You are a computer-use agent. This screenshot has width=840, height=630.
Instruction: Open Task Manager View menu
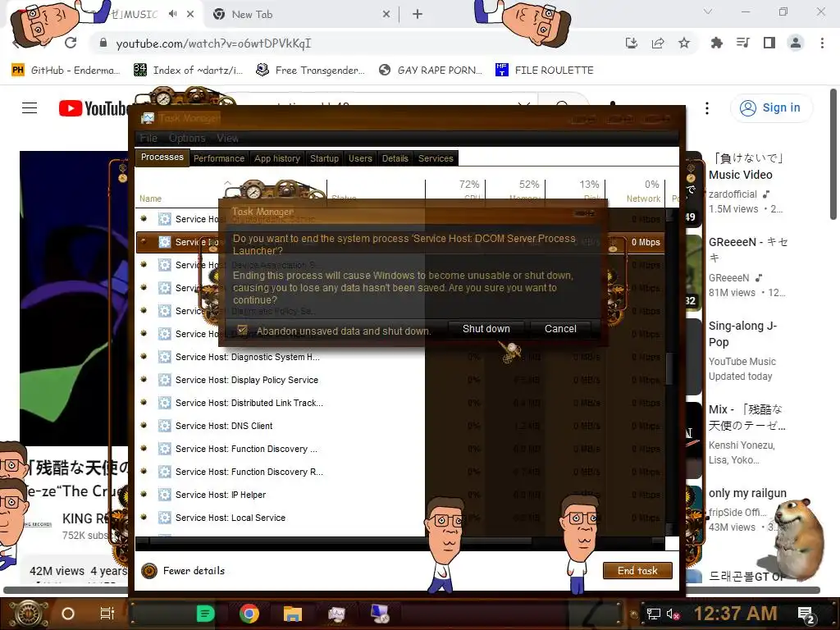(x=227, y=138)
